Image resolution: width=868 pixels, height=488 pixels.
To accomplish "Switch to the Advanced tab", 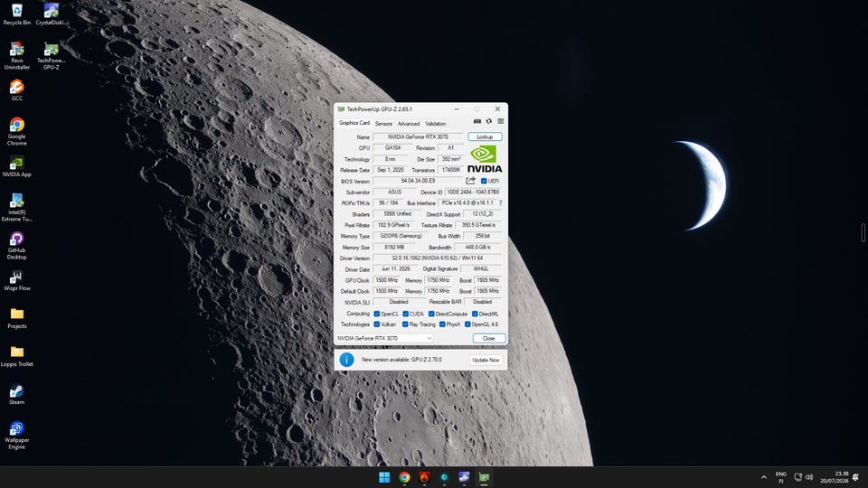I will coord(409,124).
